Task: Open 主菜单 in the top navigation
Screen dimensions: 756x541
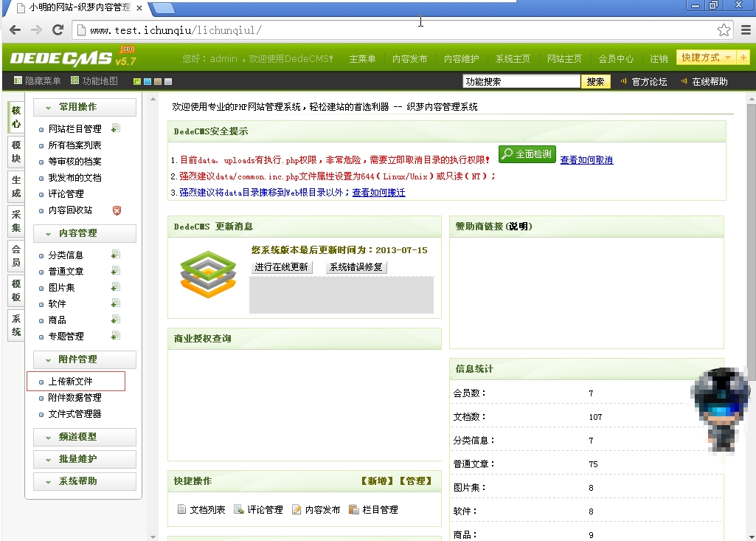Action: coord(362,59)
